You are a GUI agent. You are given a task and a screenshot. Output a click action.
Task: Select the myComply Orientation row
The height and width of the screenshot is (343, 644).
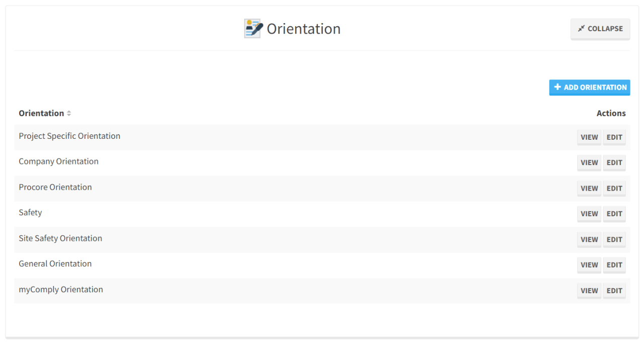point(60,290)
